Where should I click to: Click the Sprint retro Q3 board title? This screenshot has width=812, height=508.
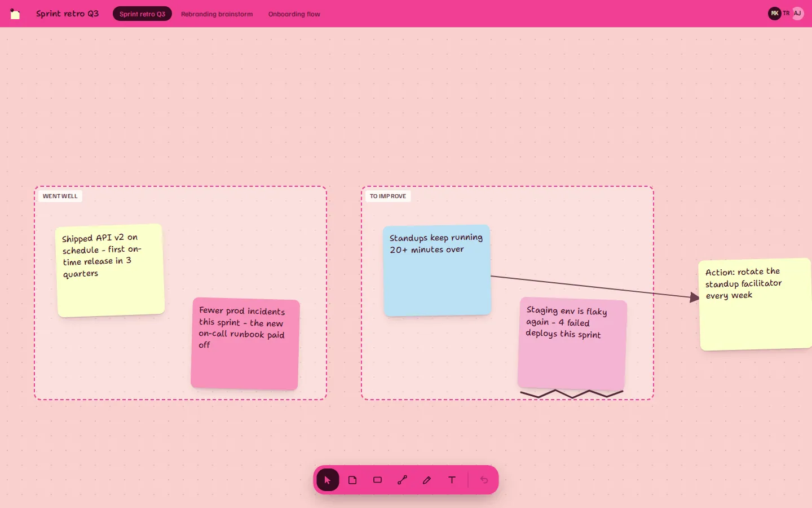(x=67, y=14)
